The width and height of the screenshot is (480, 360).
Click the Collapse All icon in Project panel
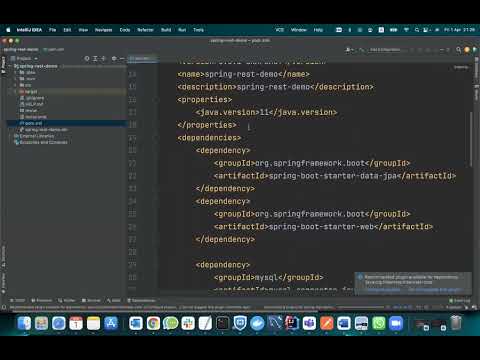point(103,58)
